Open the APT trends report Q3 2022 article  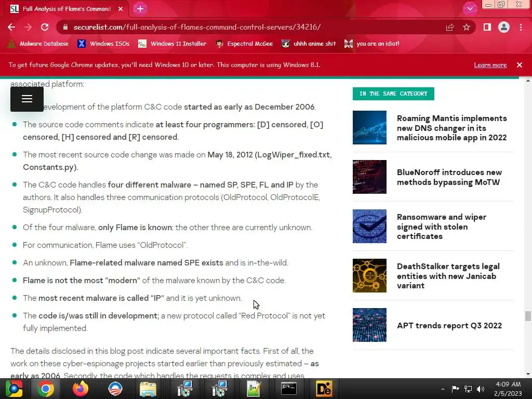click(449, 325)
